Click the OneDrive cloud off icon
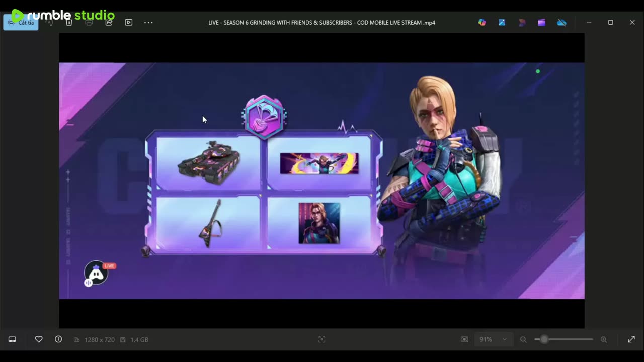 pos(561,23)
